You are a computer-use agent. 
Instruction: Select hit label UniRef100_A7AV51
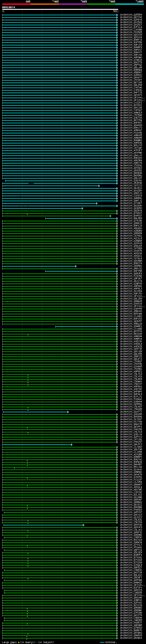click(x=131, y=477)
